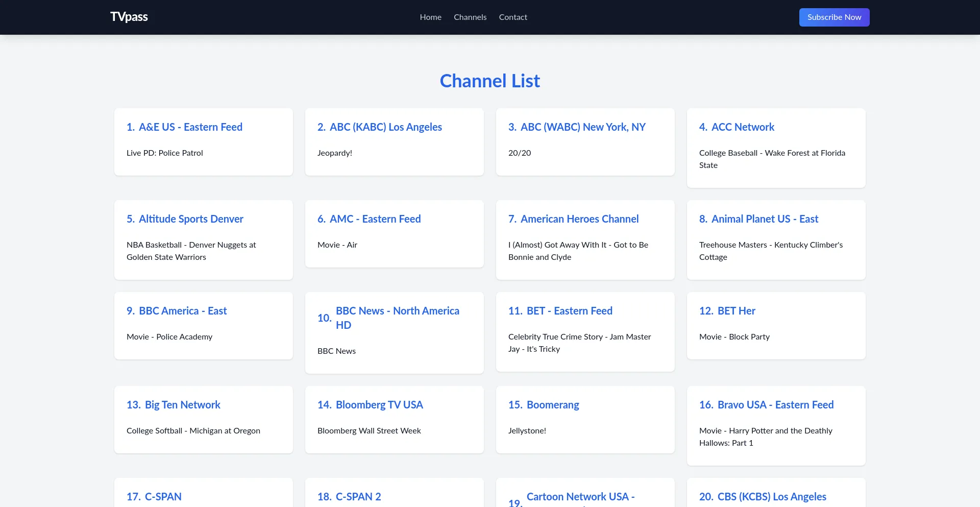Image resolution: width=980 pixels, height=507 pixels.
Task: Select AMC - Eastern Feed channel
Action: pyautogui.click(x=375, y=219)
